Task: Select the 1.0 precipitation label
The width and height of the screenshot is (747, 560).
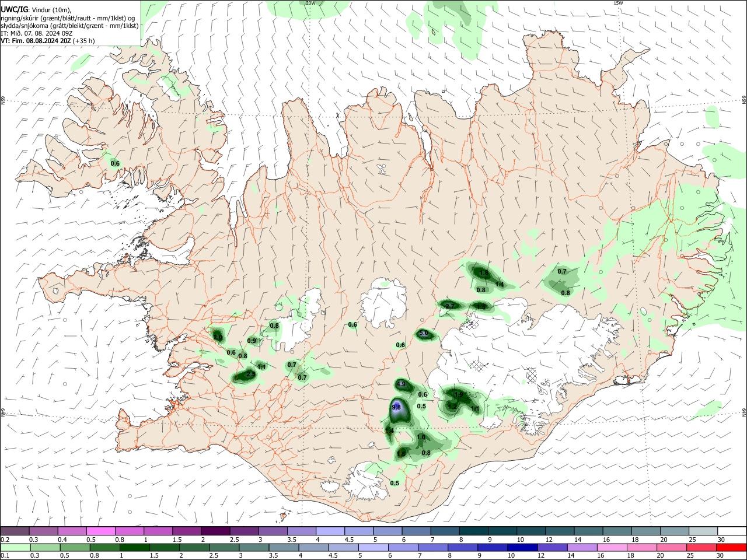Action: click(421, 437)
